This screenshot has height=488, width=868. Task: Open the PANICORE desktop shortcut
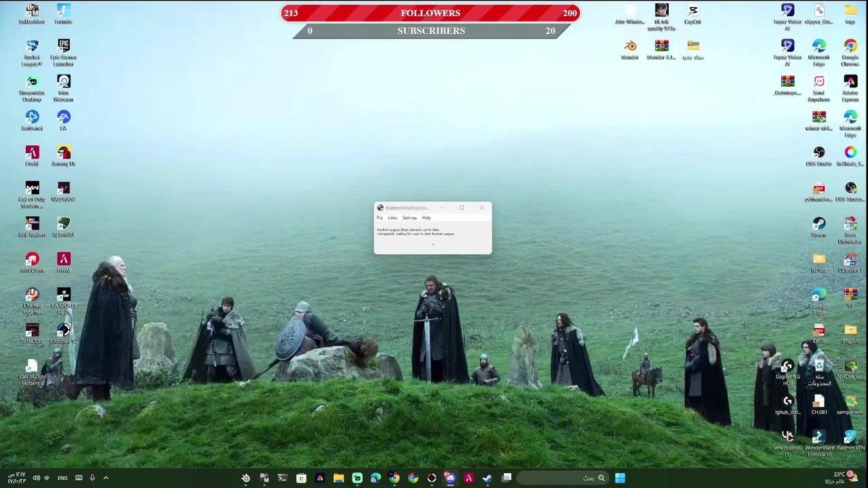(32, 333)
